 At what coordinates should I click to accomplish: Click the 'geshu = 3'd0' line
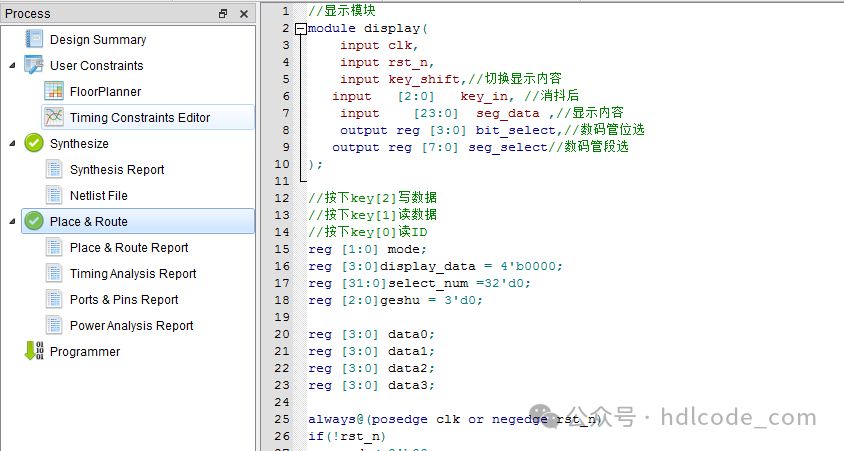(396, 300)
